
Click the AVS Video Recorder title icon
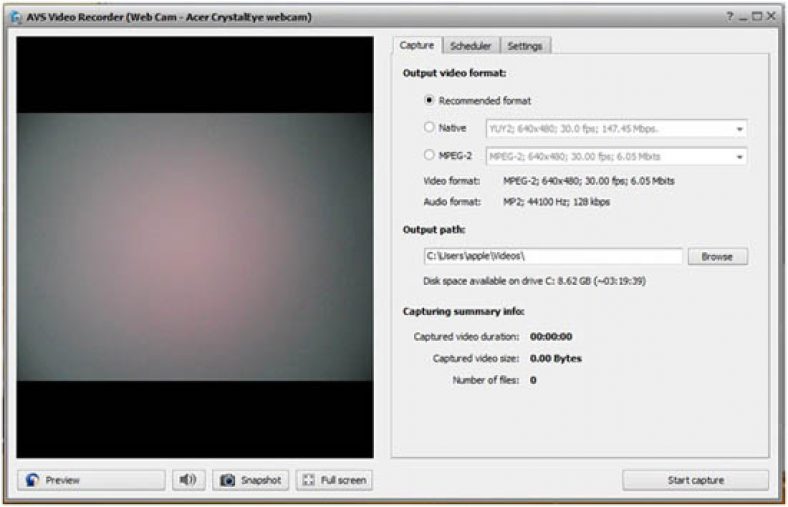16,17
